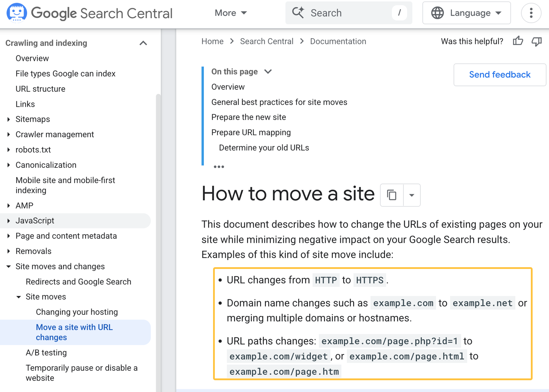Click the 'example.net' code text

pyautogui.click(x=482, y=303)
